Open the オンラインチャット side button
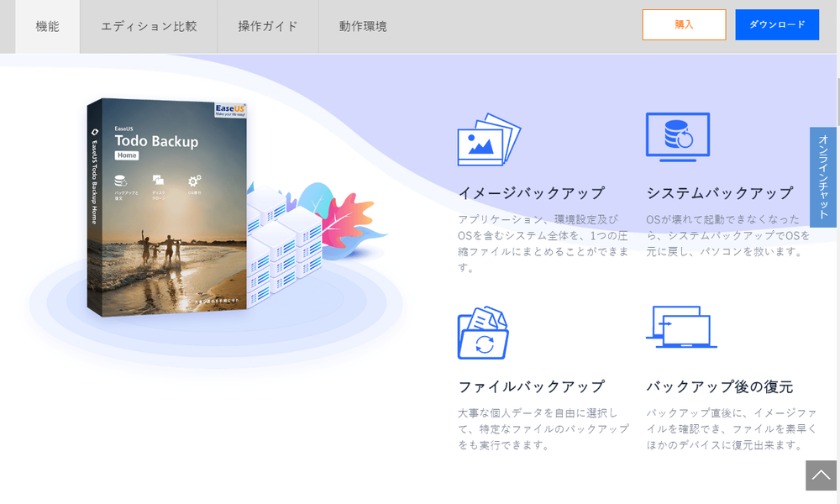840x504 pixels. click(x=823, y=177)
